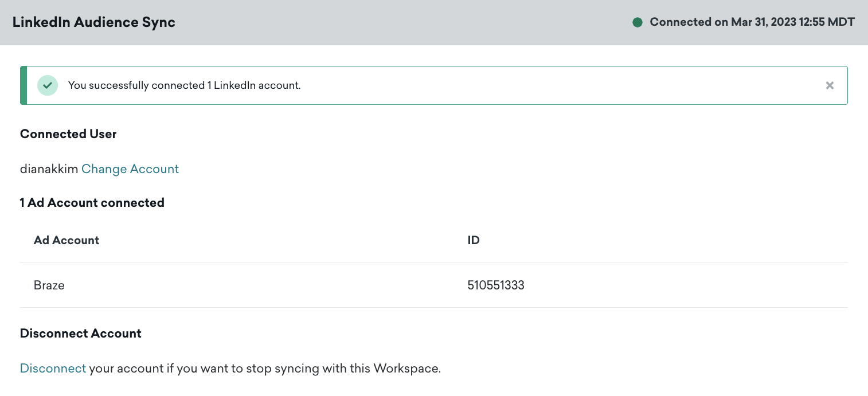Click empty space in the Braze table row
868x396 pixels.
(x=258, y=285)
